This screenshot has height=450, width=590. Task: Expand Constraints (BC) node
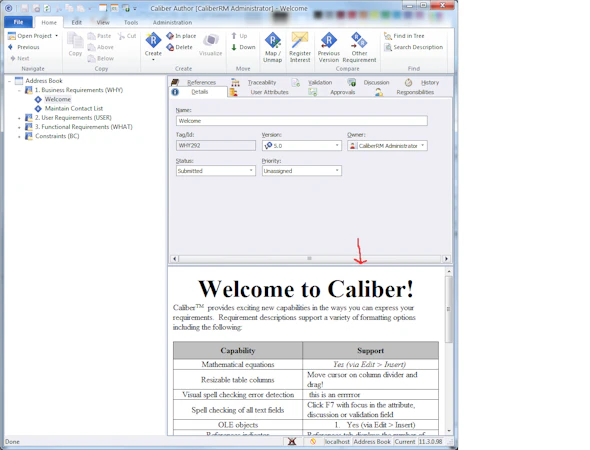pyautogui.click(x=19, y=136)
